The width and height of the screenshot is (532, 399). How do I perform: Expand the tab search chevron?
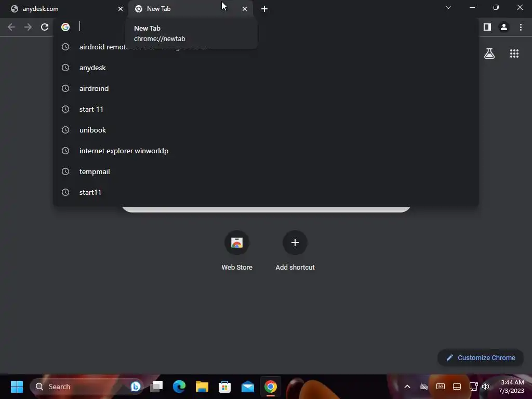(448, 7)
